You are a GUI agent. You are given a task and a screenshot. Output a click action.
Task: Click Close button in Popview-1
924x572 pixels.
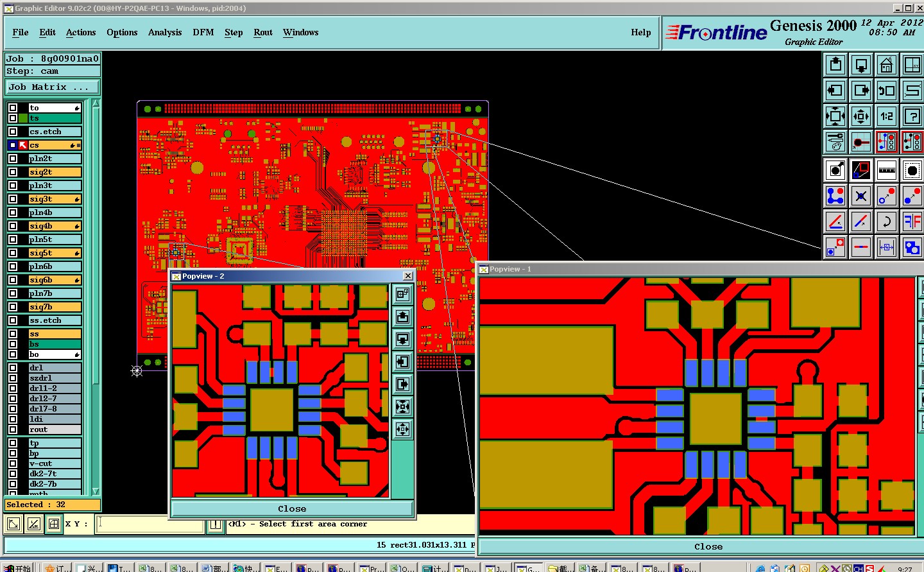pos(708,547)
